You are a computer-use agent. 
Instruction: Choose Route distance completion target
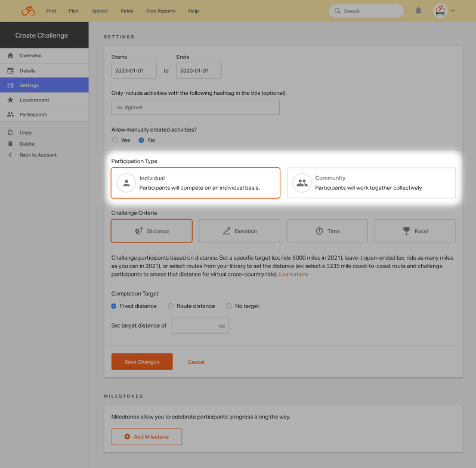(171, 306)
